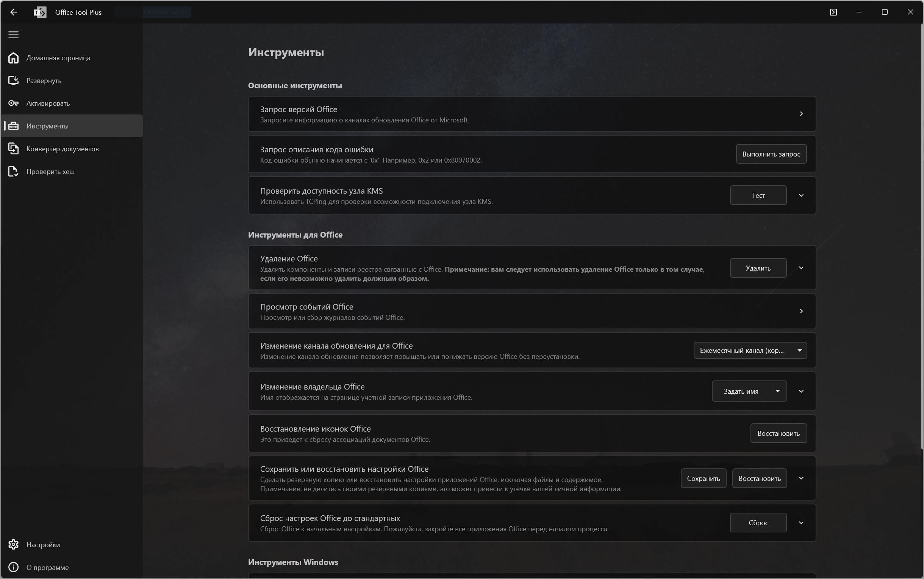
Task: Open Настройки from sidebar
Action: [x=72, y=545]
